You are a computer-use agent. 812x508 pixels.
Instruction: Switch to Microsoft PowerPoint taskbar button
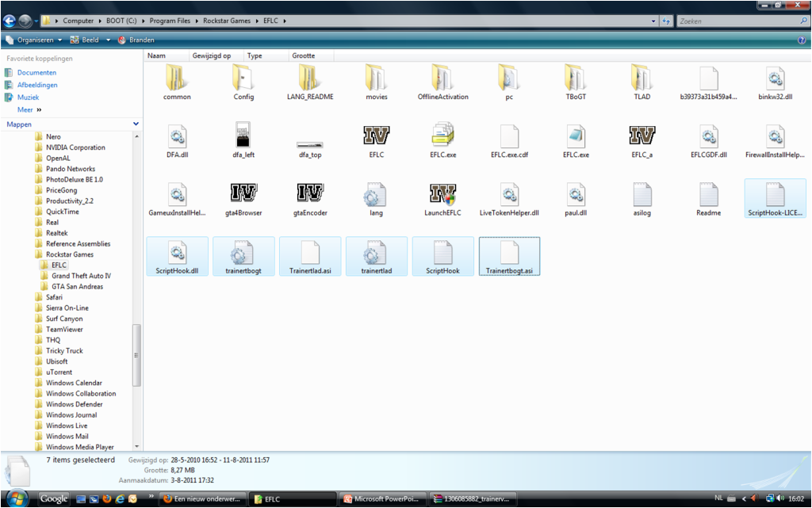point(381,499)
